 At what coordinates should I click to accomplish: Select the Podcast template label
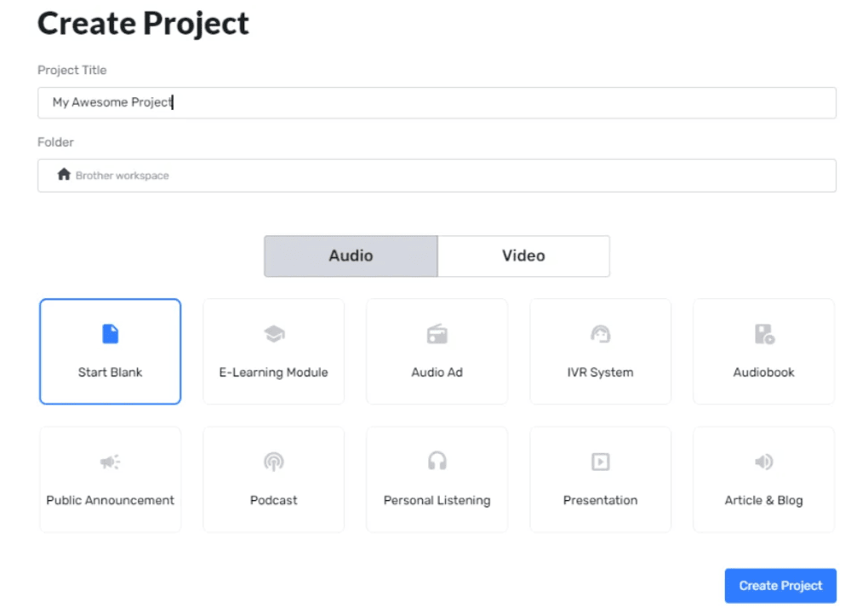[x=274, y=500]
